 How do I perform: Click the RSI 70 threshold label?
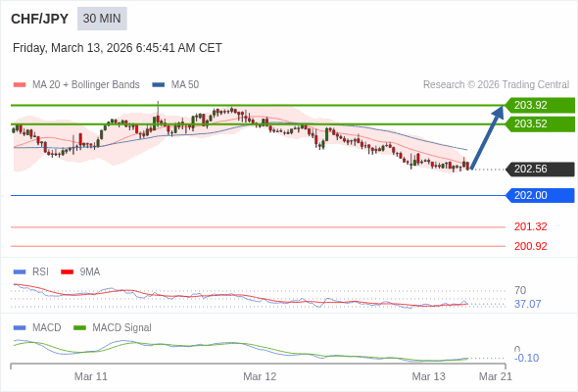tap(520, 291)
